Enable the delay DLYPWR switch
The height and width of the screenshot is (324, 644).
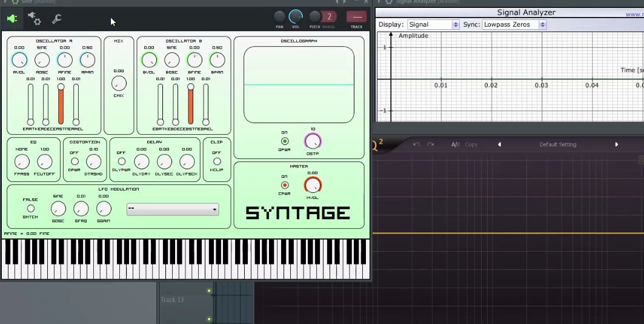click(121, 161)
